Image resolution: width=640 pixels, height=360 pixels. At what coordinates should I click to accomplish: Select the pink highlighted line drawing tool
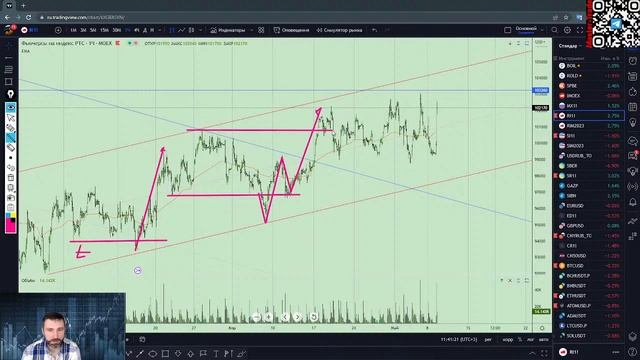tap(11, 138)
